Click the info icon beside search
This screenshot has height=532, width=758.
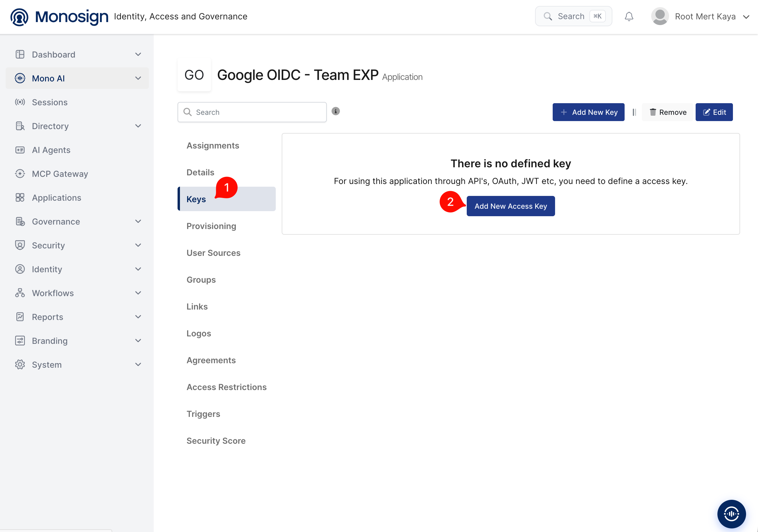(335, 111)
